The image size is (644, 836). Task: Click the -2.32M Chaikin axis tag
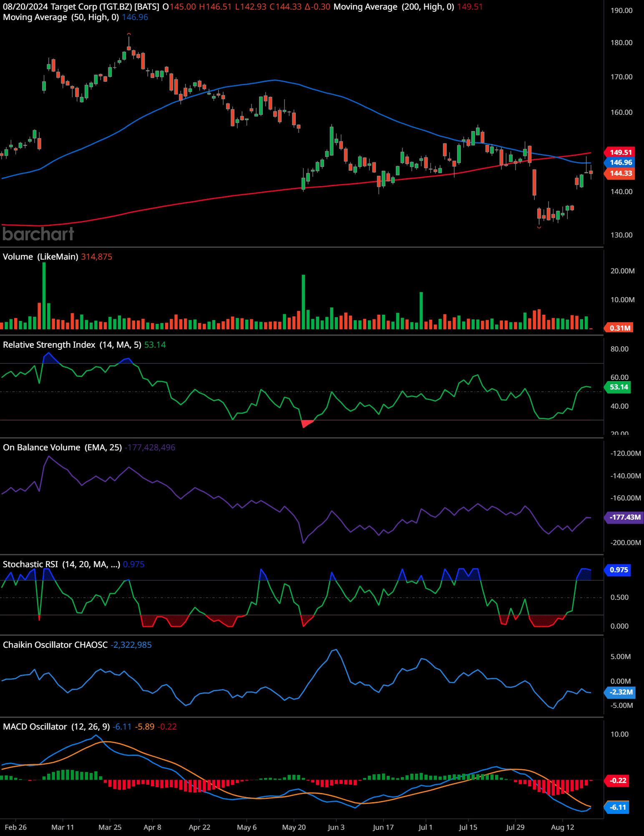click(620, 692)
